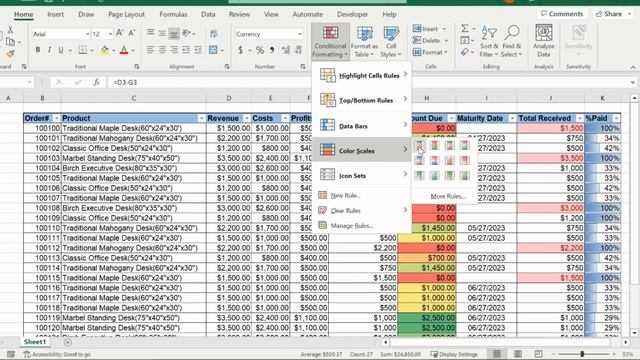Screen dimensions: 640x360
Task: Open Top/Bottom Rules submenu
Action: [362, 100]
